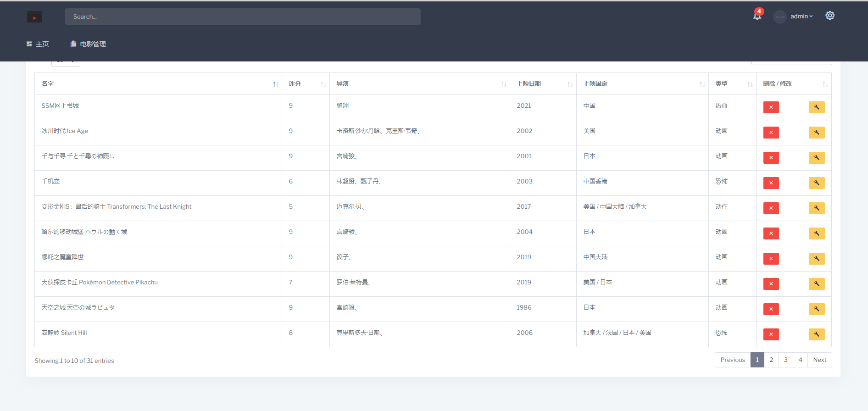Open the notifications bell icon
The image size is (868, 411).
(757, 16)
